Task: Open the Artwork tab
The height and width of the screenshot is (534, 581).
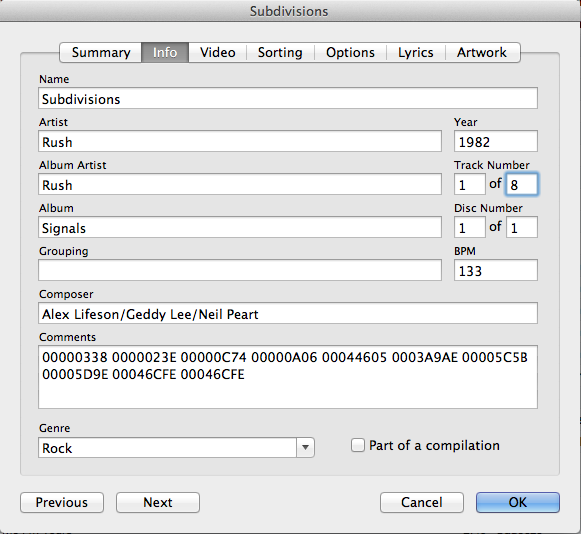Action: [482, 53]
